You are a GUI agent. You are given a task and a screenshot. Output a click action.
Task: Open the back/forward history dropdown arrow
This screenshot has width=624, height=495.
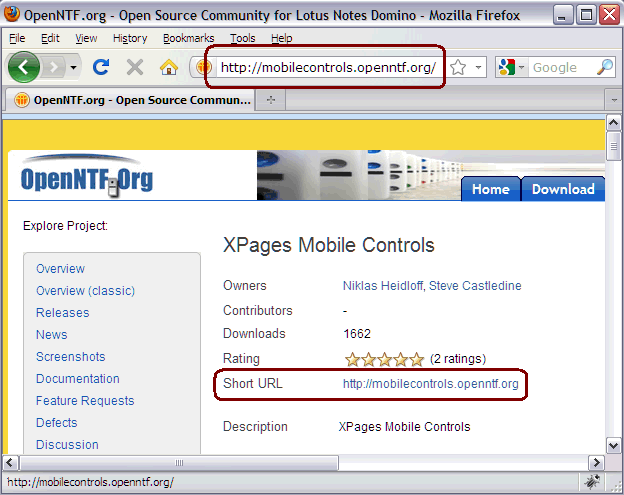pyautogui.click(x=73, y=68)
